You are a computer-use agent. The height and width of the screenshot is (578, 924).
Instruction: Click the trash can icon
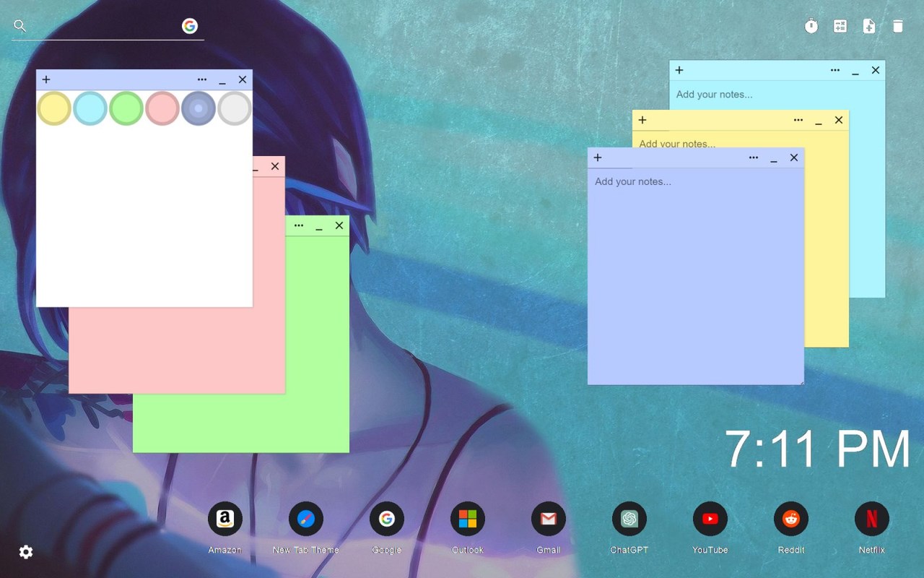[x=898, y=26]
